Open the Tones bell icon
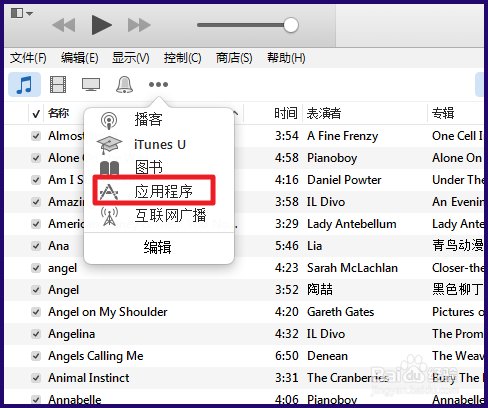Viewport: 488px width, 408px height. (124, 84)
